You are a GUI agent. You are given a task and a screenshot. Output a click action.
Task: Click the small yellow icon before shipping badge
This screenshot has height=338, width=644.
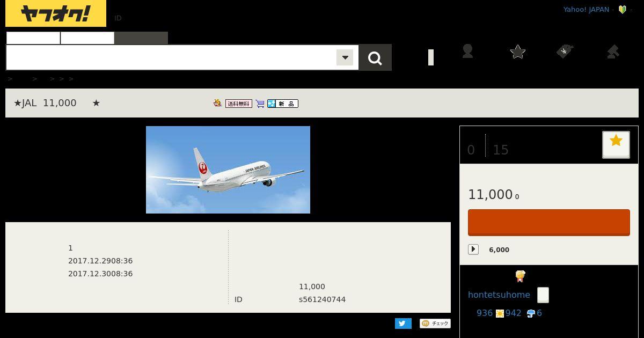pos(217,103)
